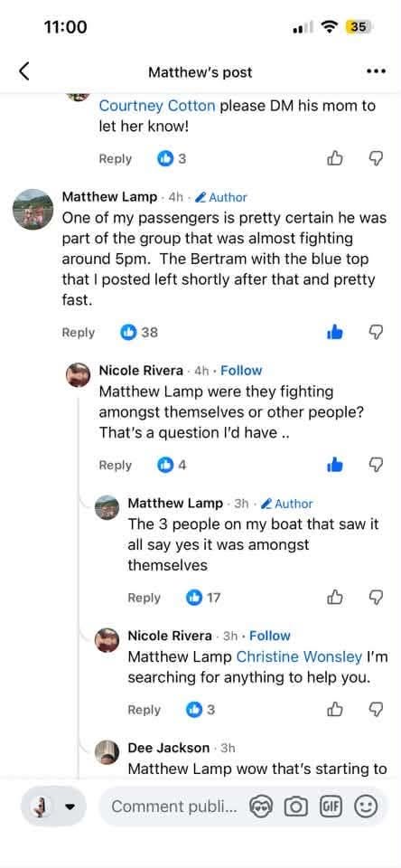The width and height of the screenshot is (401, 868).
Task: Open the Courtney Cotton tagged profile
Action: pyautogui.click(x=157, y=105)
